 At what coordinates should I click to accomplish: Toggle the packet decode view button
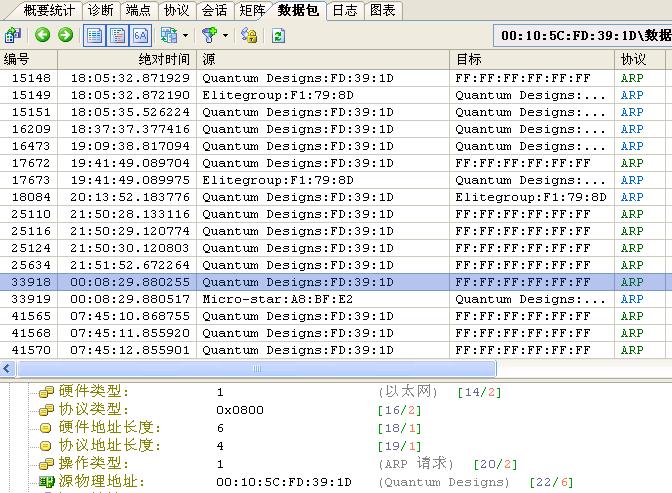pyautogui.click(x=117, y=35)
